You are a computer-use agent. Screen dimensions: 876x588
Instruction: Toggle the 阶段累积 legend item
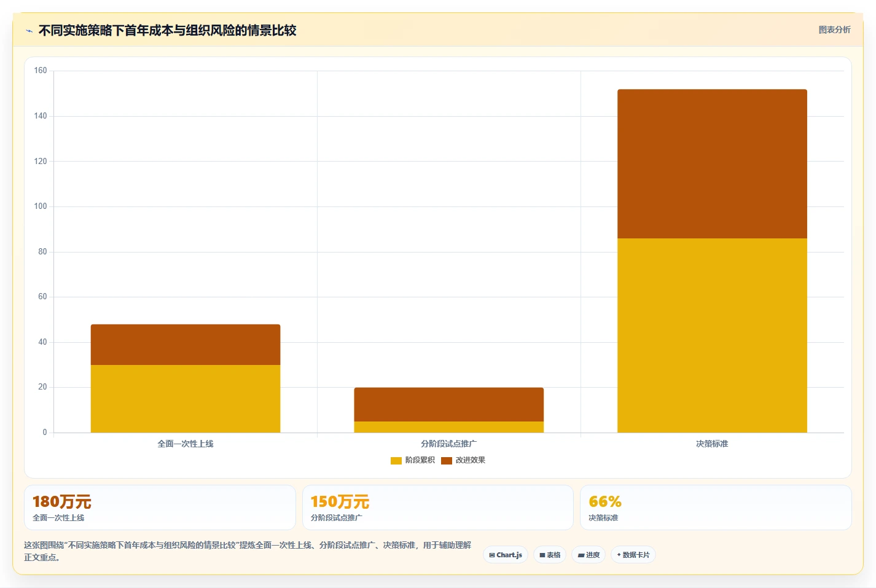point(413,460)
